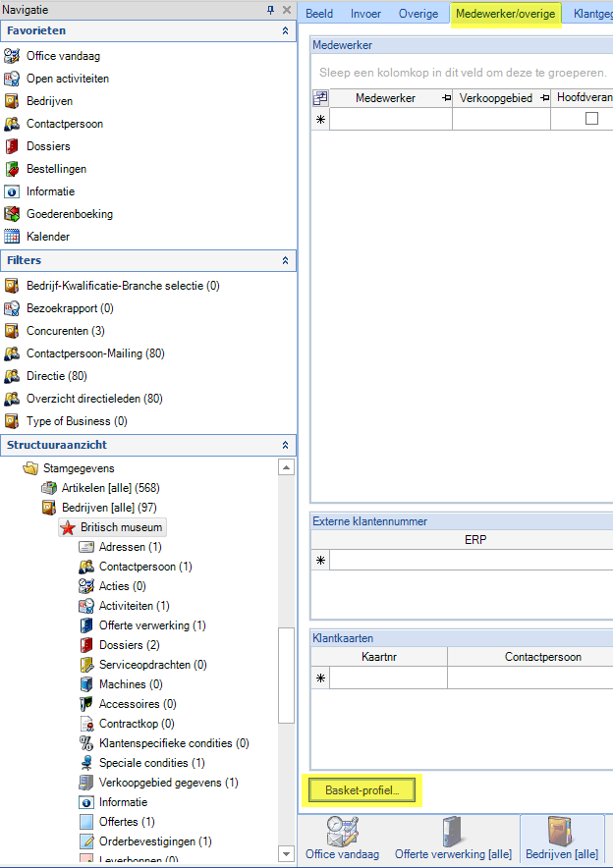Pin the Navigatie panel with pushpin
The width and height of the screenshot is (613, 868).
(x=270, y=10)
